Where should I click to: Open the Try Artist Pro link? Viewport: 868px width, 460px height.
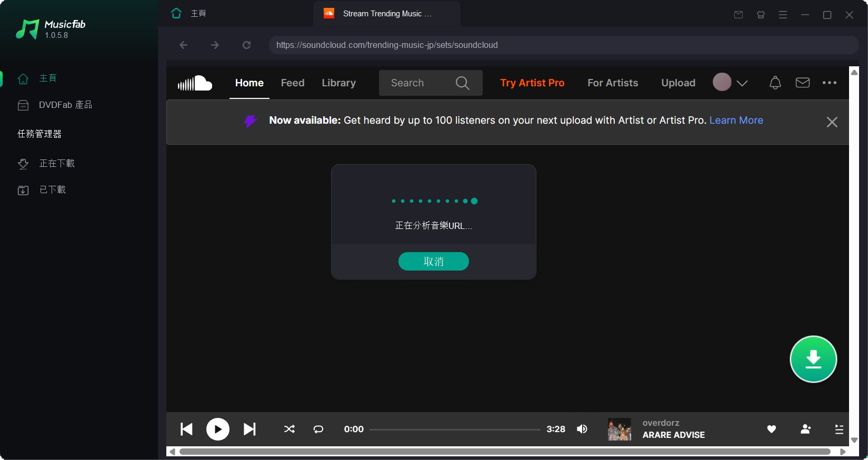[532, 83]
